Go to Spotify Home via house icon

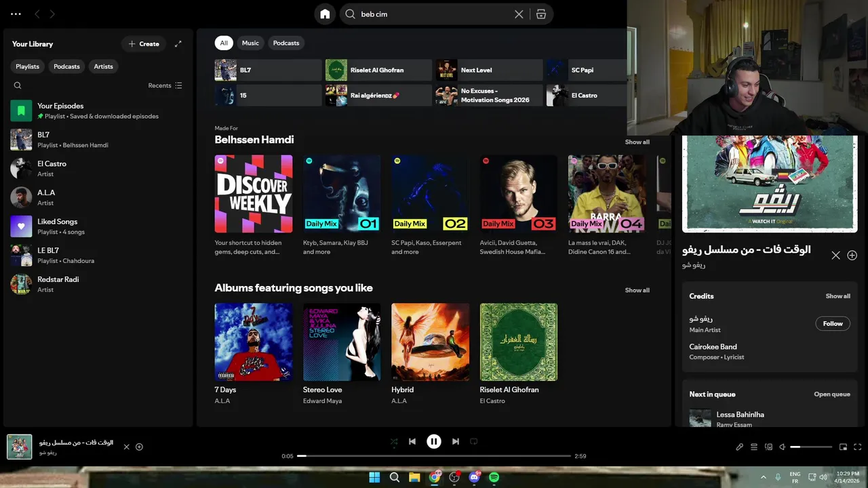pos(325,14)
